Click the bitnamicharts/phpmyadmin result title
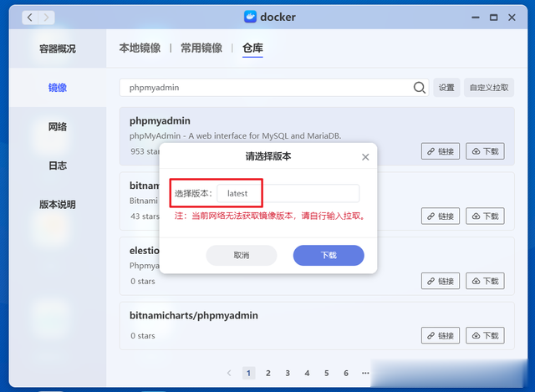The image size is (535, 392). (193, 315)
